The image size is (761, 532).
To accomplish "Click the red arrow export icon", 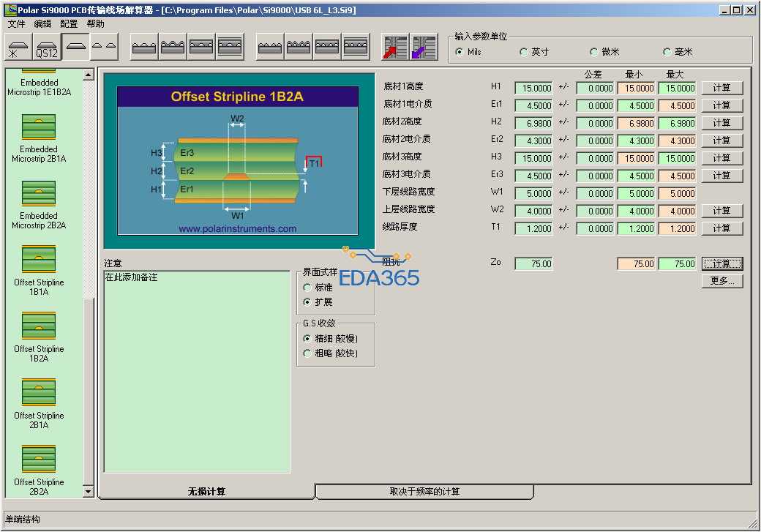I will coord(395,47).
